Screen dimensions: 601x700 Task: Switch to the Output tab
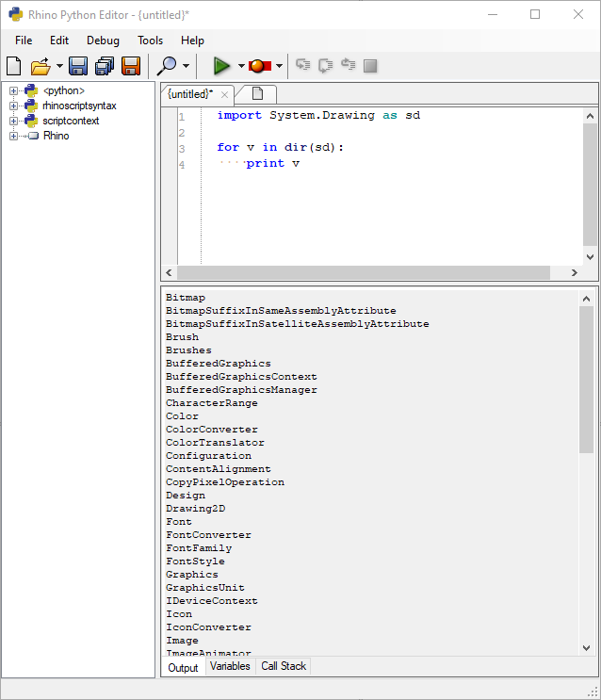coord(183,668)
